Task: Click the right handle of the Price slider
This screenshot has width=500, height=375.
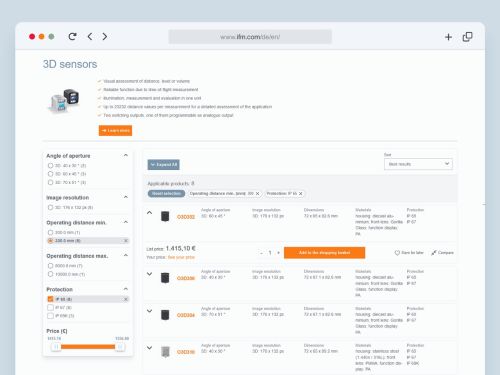Action: 120,347
